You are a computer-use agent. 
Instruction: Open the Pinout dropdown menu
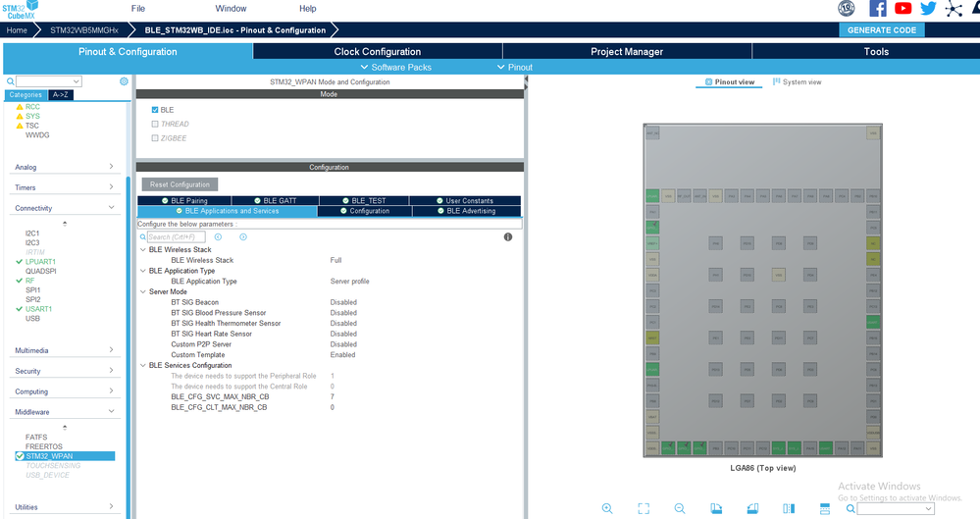[x=515, y=67]
